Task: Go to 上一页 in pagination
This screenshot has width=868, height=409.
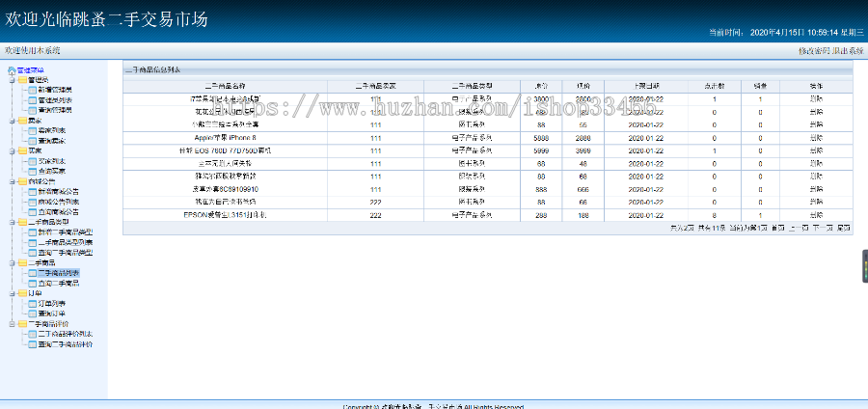Action: coord(798,228)
